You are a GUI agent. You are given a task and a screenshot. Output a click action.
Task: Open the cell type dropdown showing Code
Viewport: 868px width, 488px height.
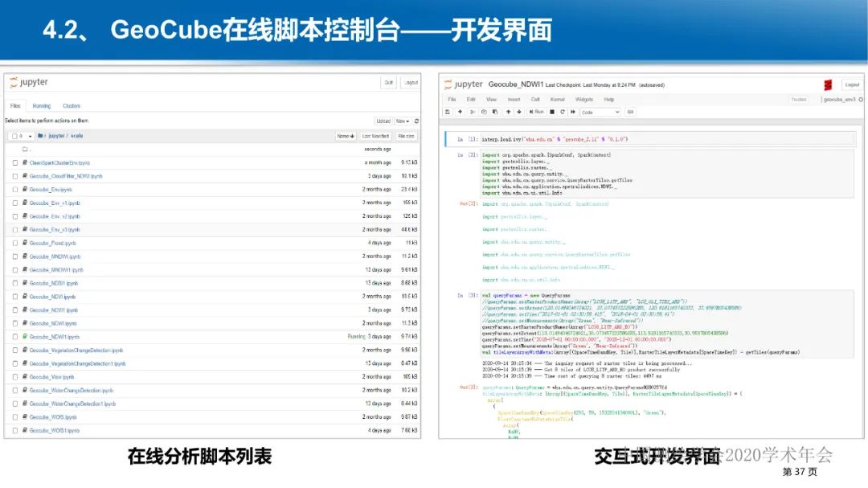pyautogui.click(x=600, y=112)
